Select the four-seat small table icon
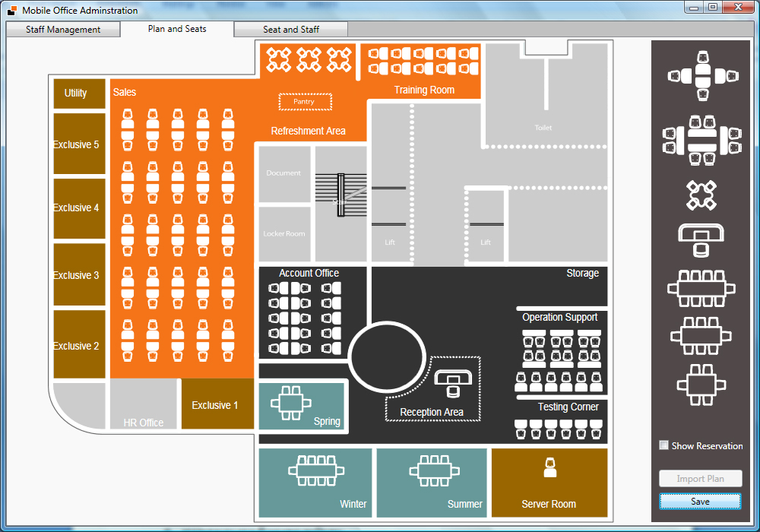Image resolution: width=760 pixels, height=532 pixels. pos(701,385)
